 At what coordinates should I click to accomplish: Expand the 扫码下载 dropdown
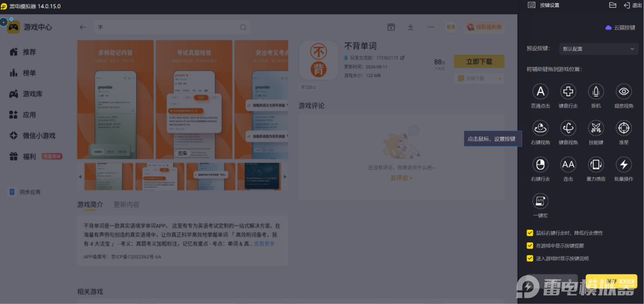pos(479,78)
